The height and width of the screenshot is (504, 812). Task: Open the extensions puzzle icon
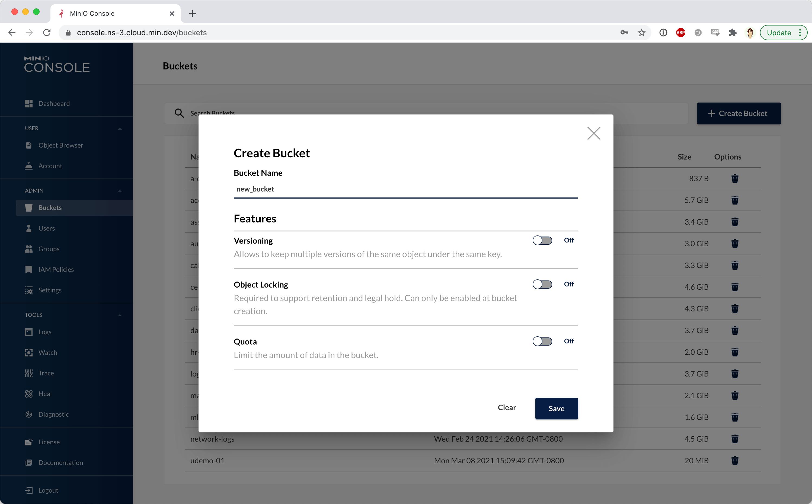point(732,32)
